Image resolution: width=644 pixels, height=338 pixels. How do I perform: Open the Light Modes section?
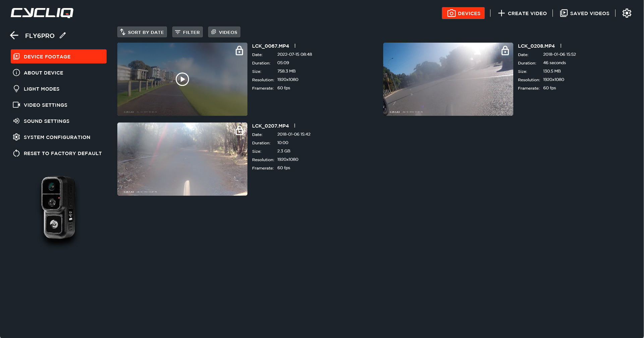41,89
